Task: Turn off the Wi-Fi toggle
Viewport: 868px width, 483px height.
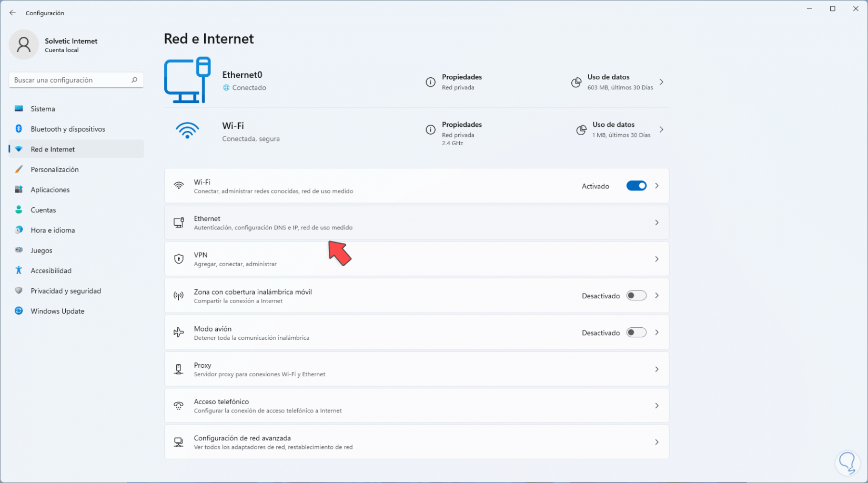Action: coord(636,186)
